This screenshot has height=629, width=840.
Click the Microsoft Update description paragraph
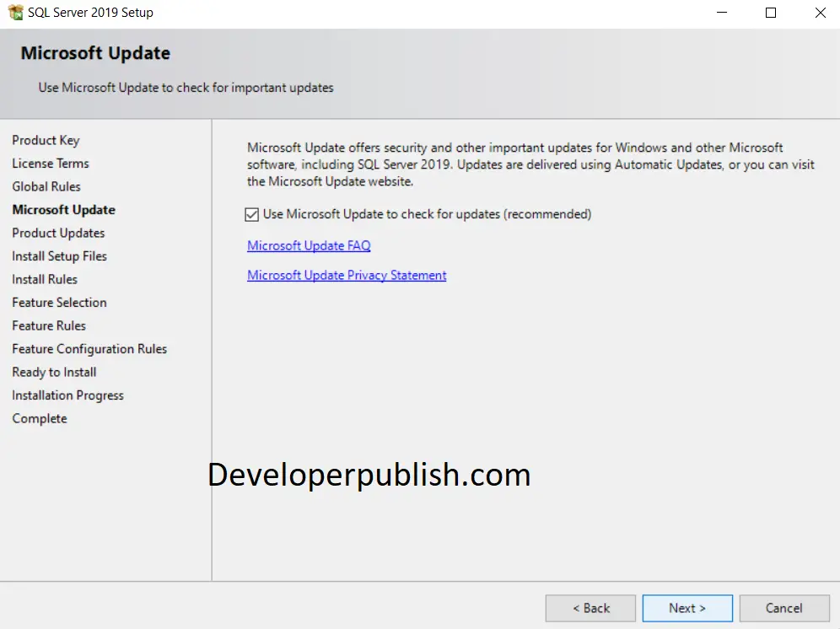point(530,164)
